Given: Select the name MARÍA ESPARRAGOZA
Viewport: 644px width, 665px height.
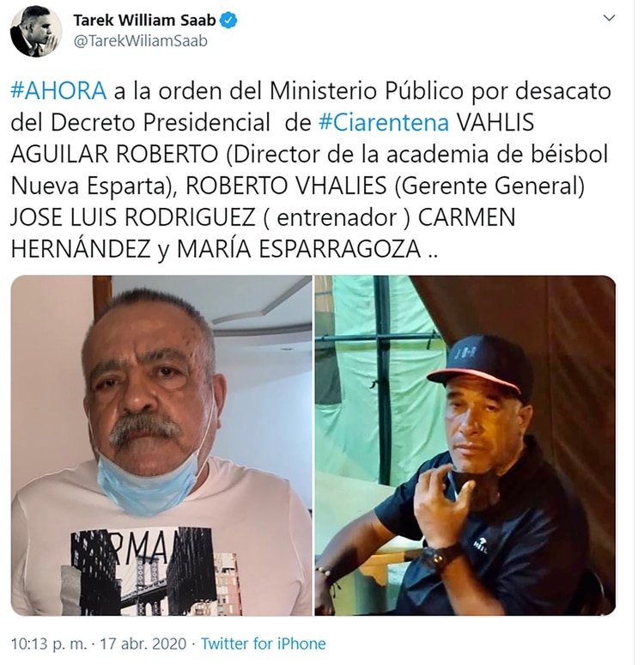Looking at the screenshot, I should [299, 249].
